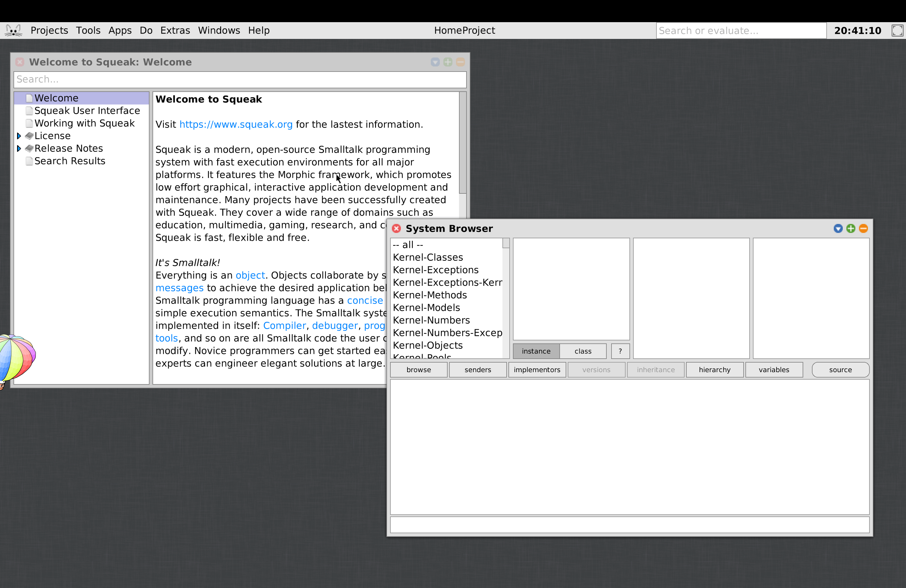
Task: Click the License book icon
Action: 29,136
